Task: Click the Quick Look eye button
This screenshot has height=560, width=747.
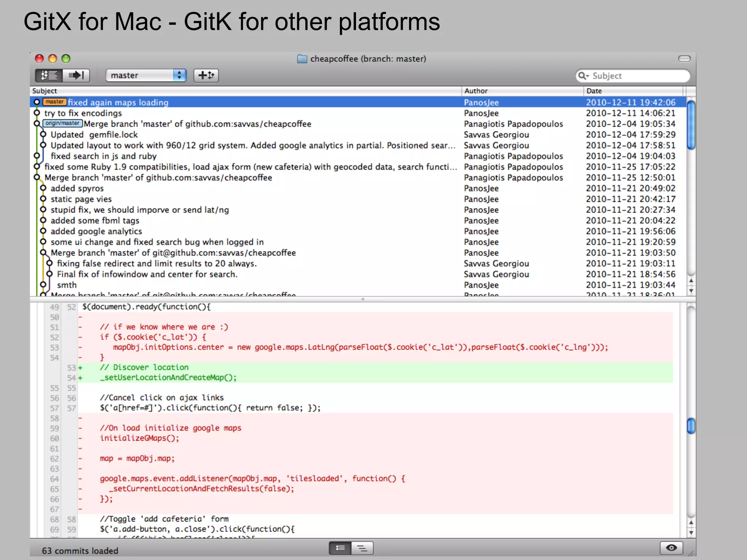Action: [x=671, y=548]
